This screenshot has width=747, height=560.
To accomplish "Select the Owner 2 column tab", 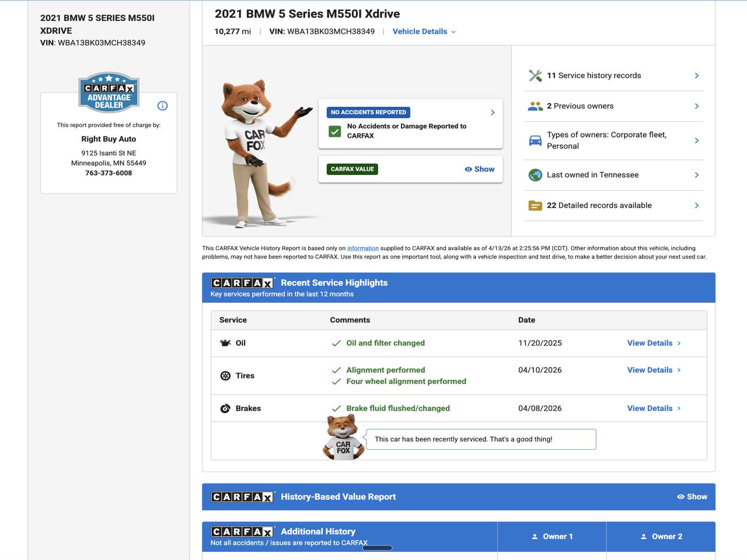I will [x=661, y=537].
